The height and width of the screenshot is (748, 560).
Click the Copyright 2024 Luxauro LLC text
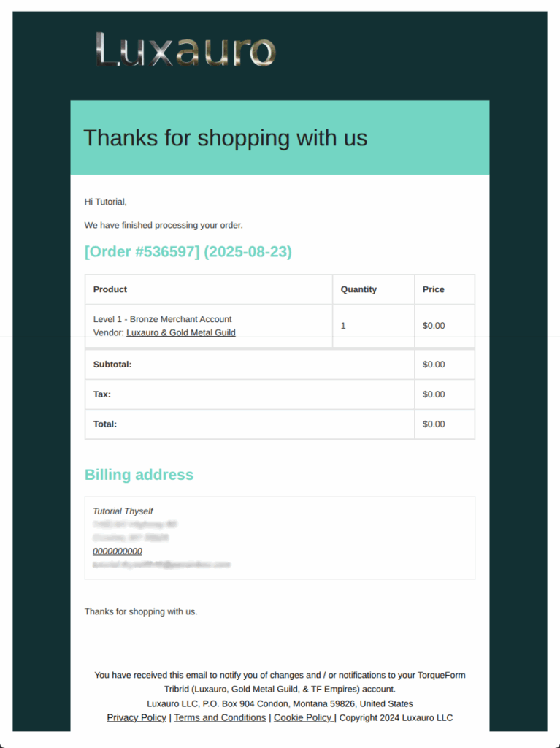coord(396,717)
